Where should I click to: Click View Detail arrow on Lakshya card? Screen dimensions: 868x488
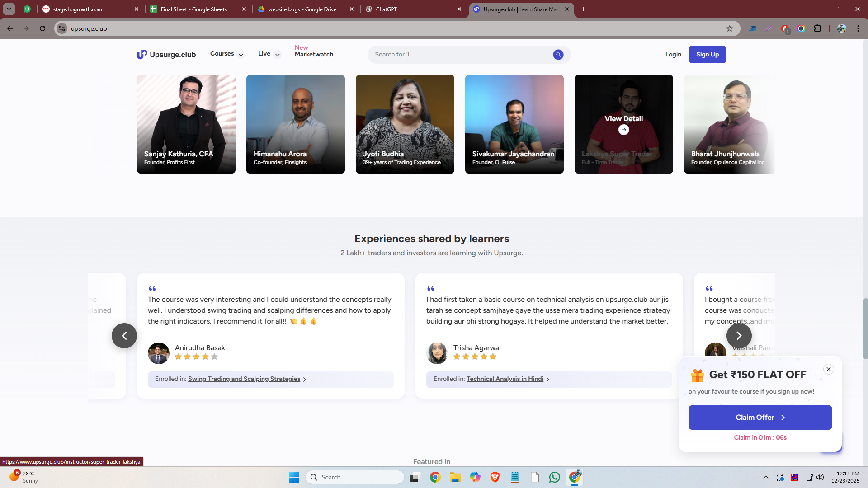[x=623, y=130]
